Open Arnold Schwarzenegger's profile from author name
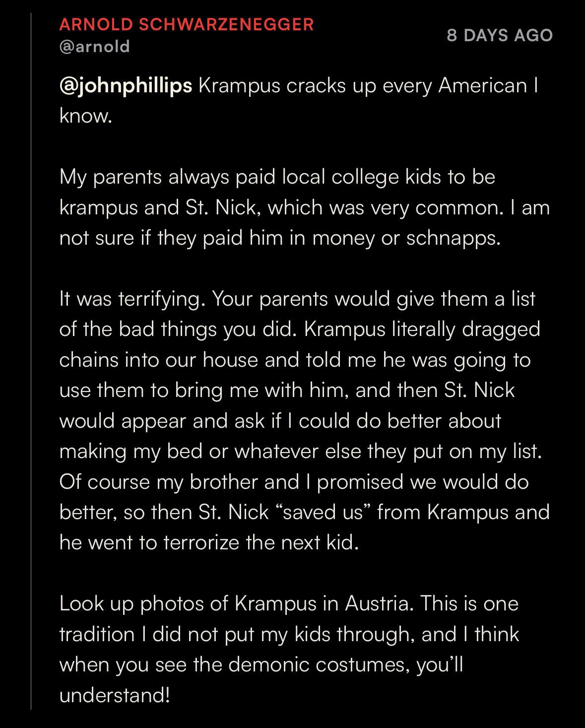The height and width of the screenshot is (728, 585). tap(187, 24)
